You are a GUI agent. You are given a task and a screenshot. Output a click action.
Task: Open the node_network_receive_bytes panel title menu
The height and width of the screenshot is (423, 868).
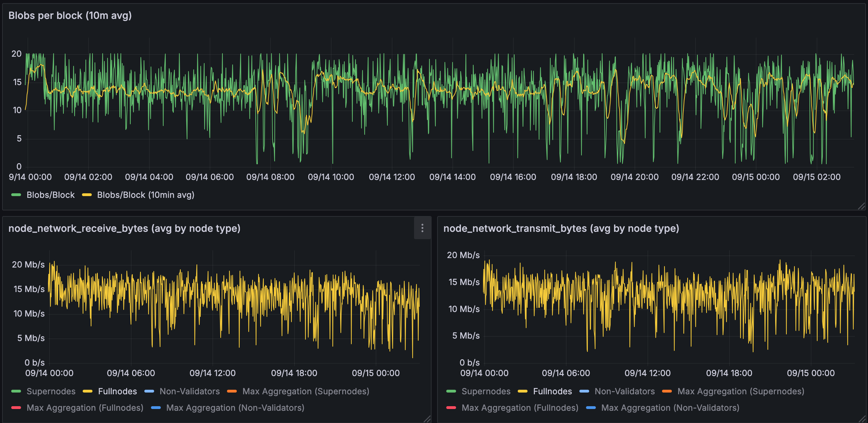coord(124,229)
